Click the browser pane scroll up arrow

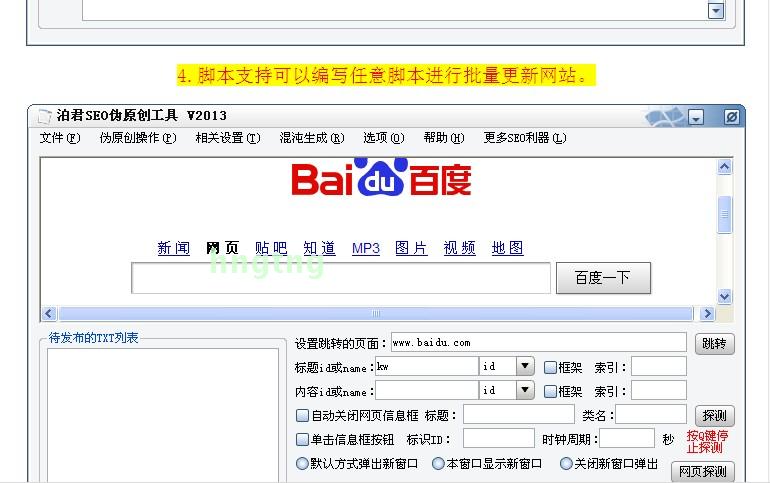click(x=724, y=167)
